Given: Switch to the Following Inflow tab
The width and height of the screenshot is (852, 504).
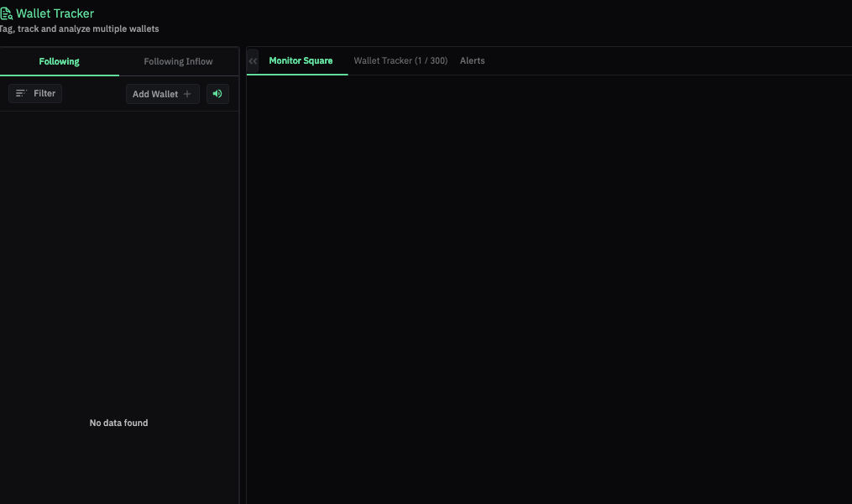Looking at the screenshot, I should click(x=178, y=61).
